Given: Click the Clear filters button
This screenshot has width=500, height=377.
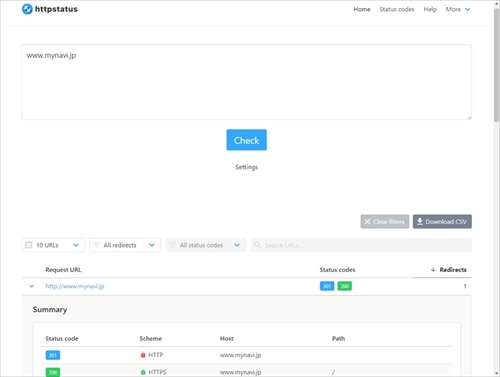Looking at the screenshot, I should [x=385, y=221].
